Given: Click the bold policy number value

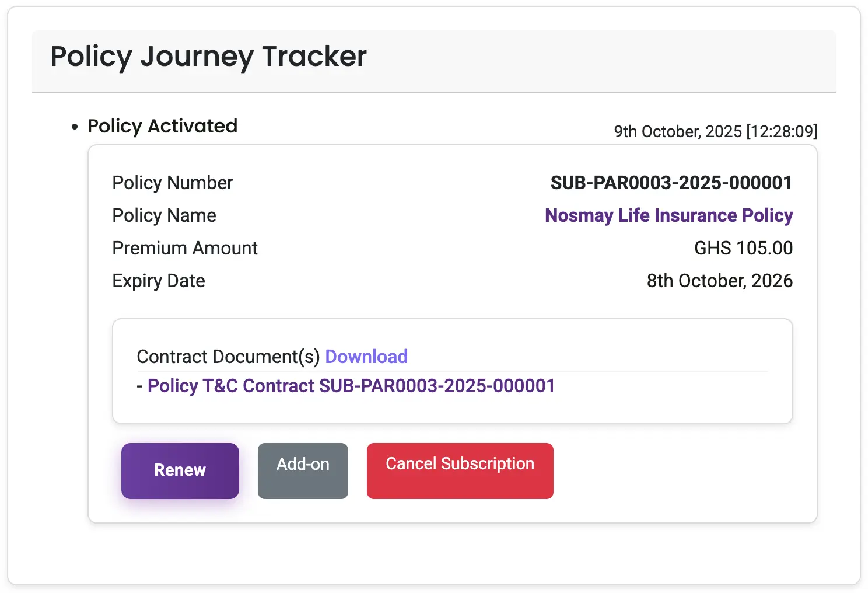Looking at the screenshot, I should [x=671, y=183].
